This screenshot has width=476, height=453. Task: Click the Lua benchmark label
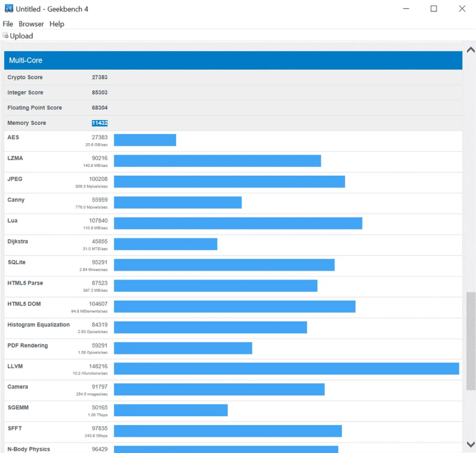pos(12,221)
